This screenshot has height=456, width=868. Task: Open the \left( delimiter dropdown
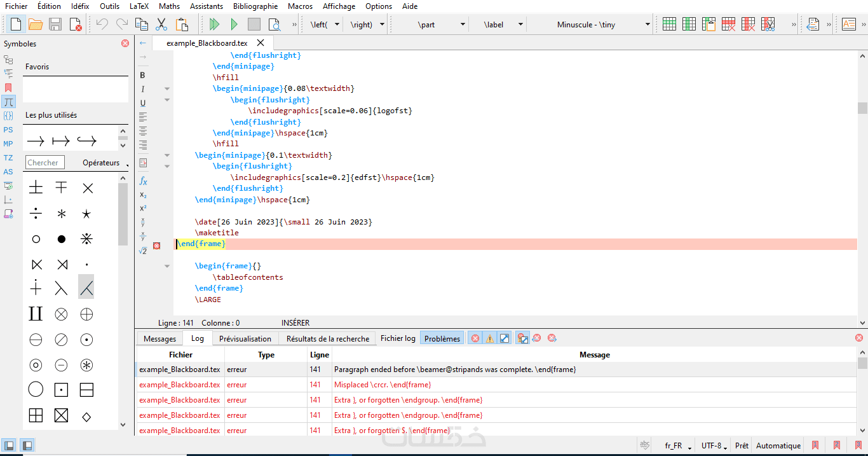(x=337, y=25)
